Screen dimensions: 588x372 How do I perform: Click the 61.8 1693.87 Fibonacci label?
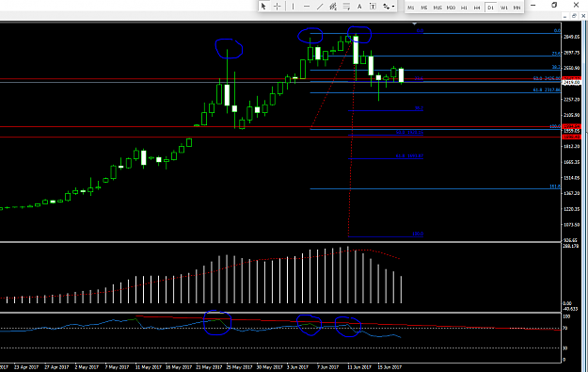[x=409, y=155]
